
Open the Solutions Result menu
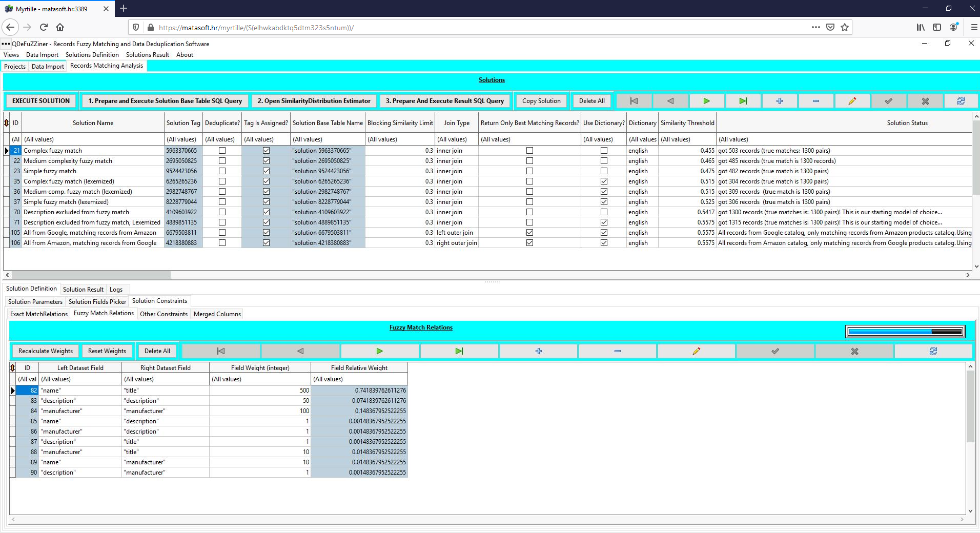[148, 55]
